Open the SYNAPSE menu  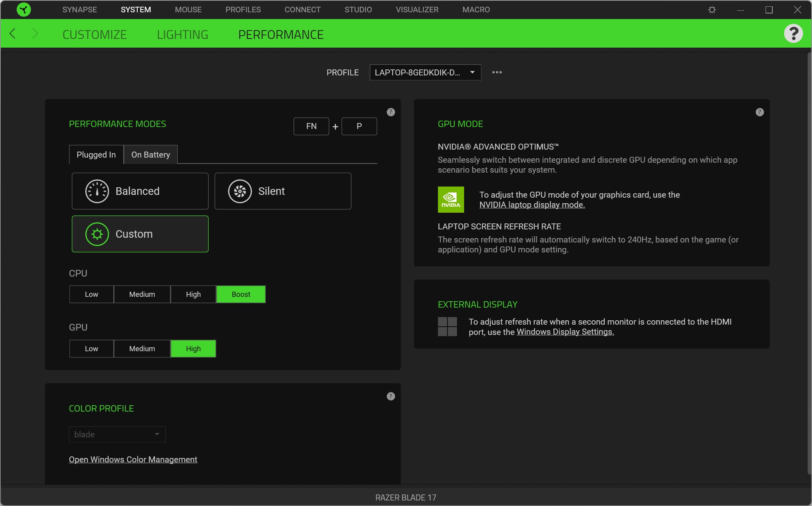click(x=80, y=10)
